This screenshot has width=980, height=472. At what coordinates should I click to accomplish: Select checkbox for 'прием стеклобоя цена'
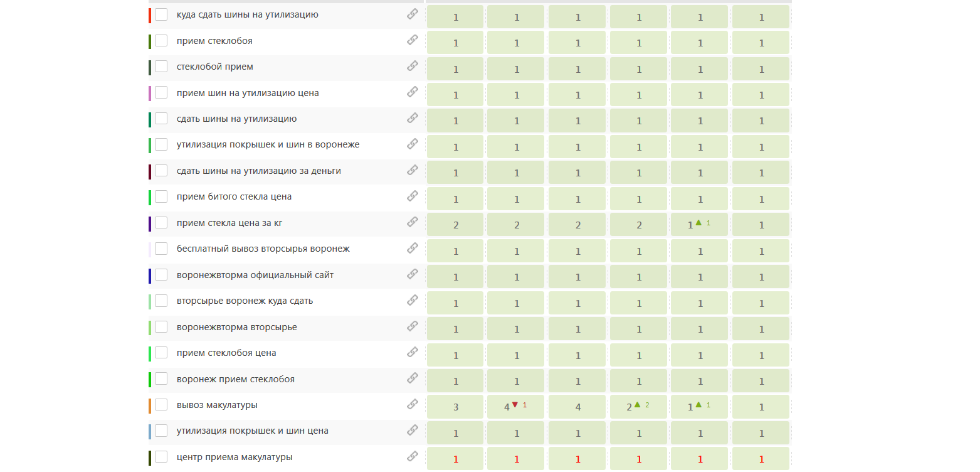click(161, 353)
